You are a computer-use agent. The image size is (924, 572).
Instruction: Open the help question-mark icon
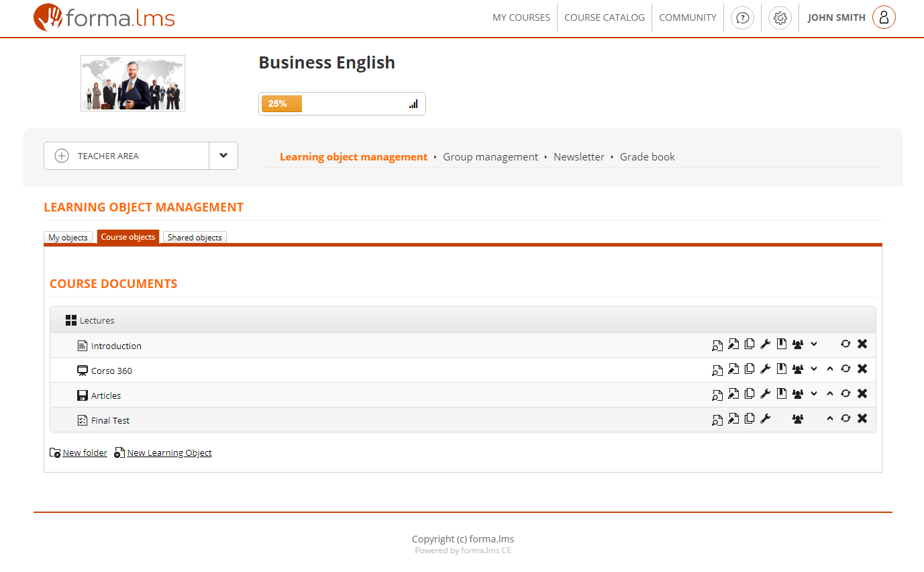tap(742, 17)
